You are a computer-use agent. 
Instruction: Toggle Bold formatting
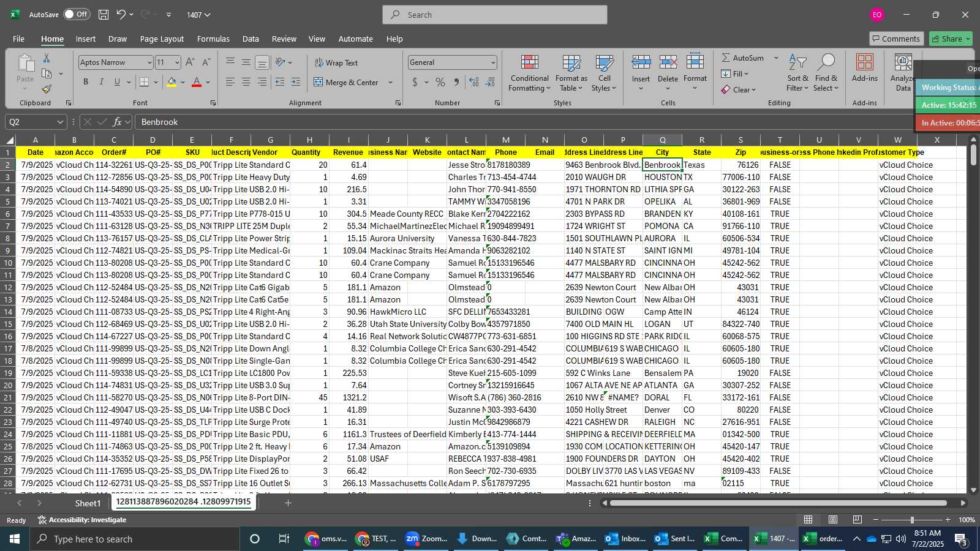tap(86, 82)
